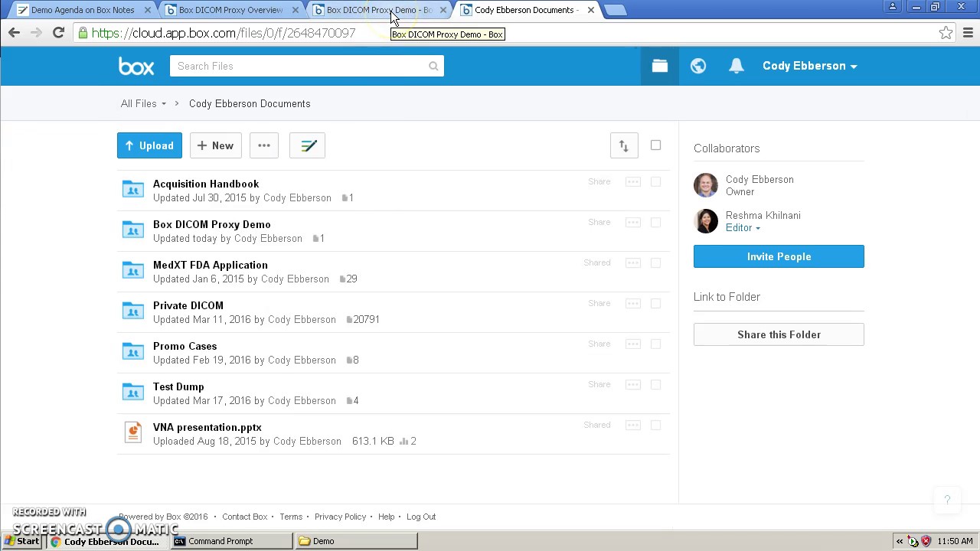980x551 pixels.
Task: Click Share link for Promo Cases
Action: [599, 344]
